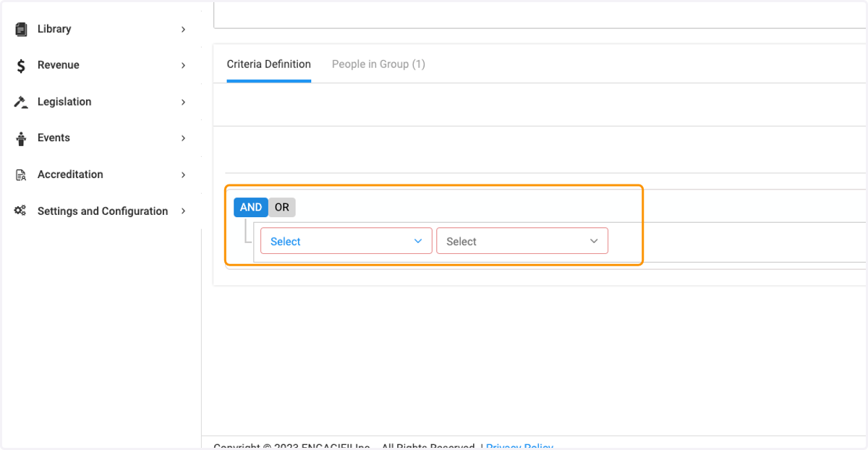Click the Events person icon

[x=21, y=138]
